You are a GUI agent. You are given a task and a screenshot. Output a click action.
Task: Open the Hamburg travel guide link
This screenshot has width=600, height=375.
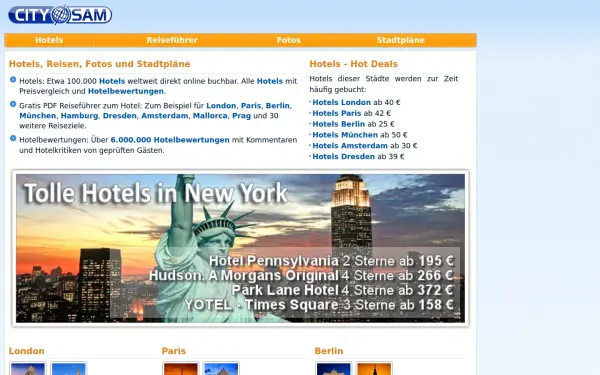click(x=79, y=116)
